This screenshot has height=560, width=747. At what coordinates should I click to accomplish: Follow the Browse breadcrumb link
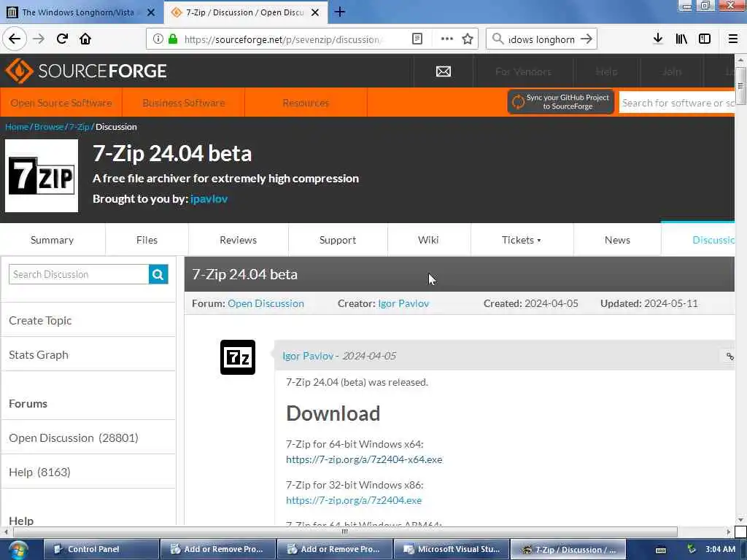tap(49, 127)
